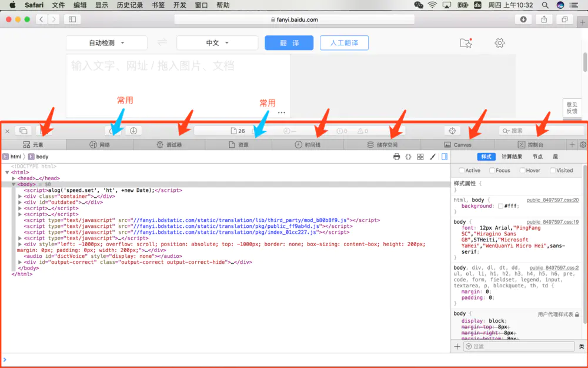Viewport: 588px width, 368px height.
Task: Click the errors count icon
Action: tap(342, 131)
